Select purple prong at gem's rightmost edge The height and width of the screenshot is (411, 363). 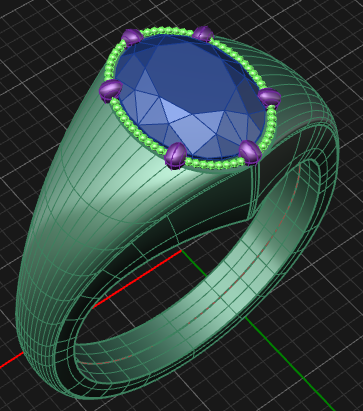[x=269, y=98]
